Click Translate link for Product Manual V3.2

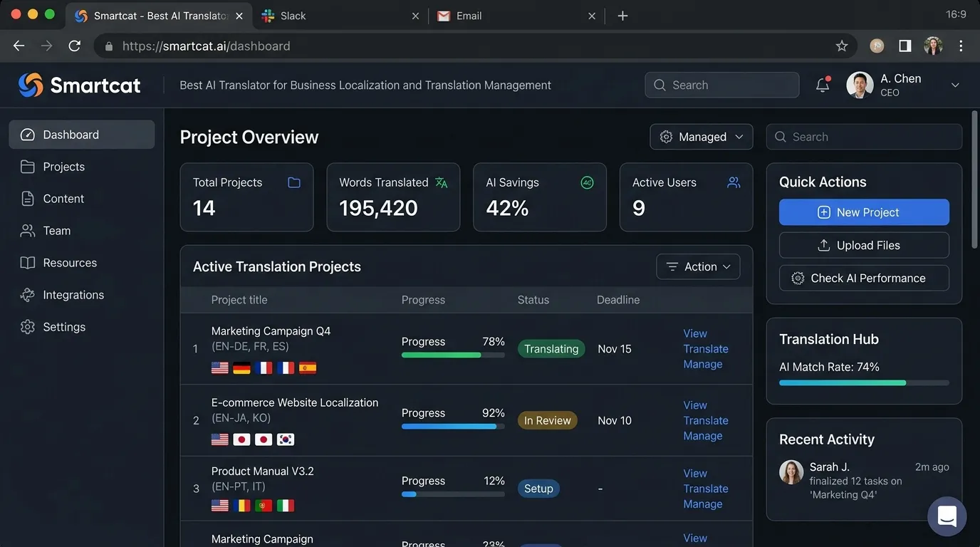pos(706,489)
